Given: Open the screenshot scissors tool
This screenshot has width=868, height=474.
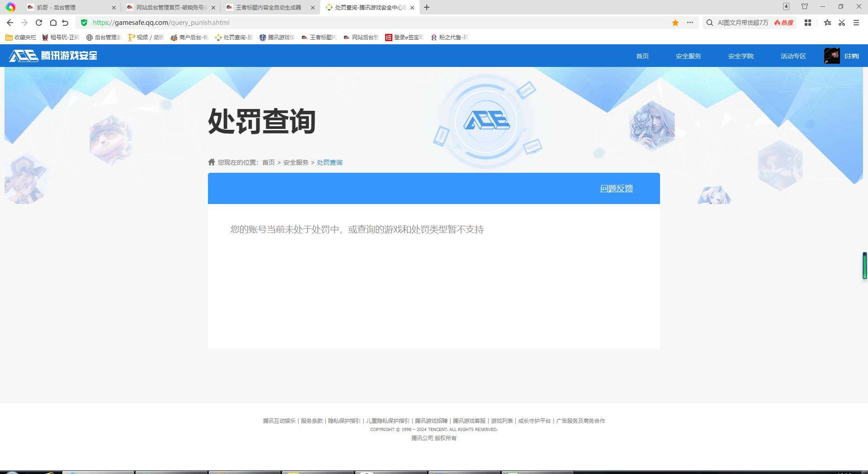Looking at the screenshot, I should point(841,23).
